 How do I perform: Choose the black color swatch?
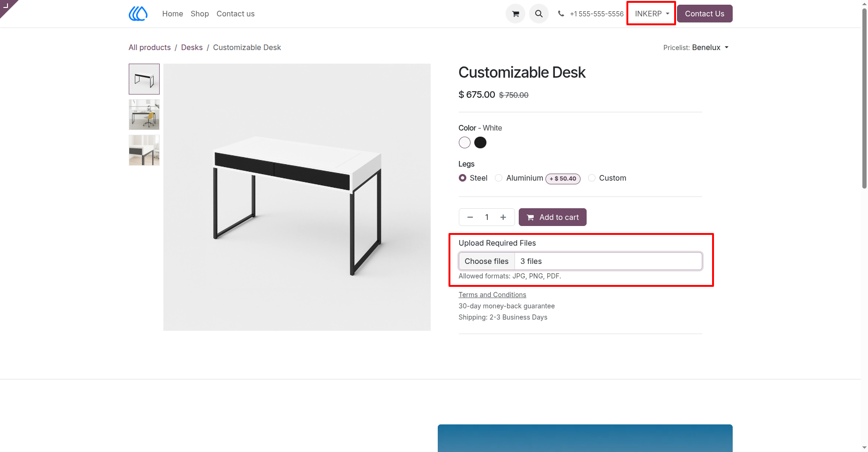pos(480,143)
